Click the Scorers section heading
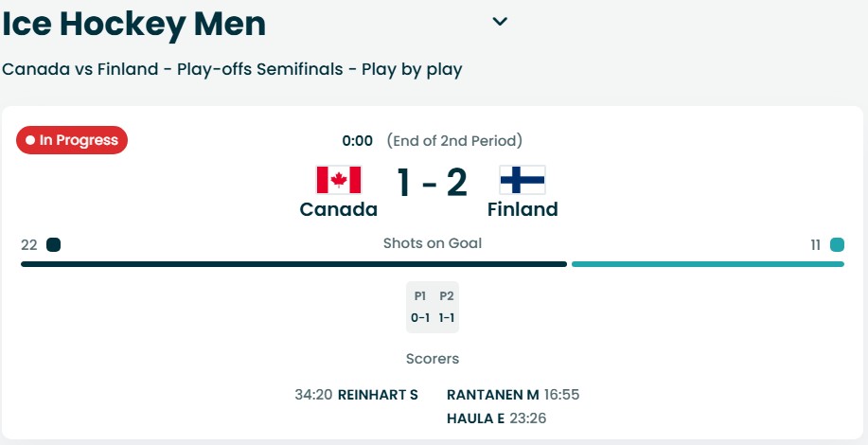Image resolution: width=868 pixels, height=445 pixels. [433, 359]
